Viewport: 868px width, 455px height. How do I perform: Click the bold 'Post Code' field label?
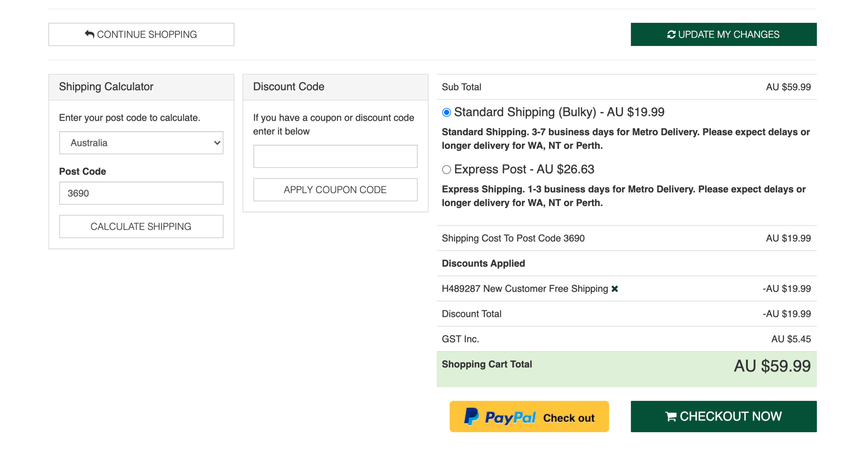[83, 171]
